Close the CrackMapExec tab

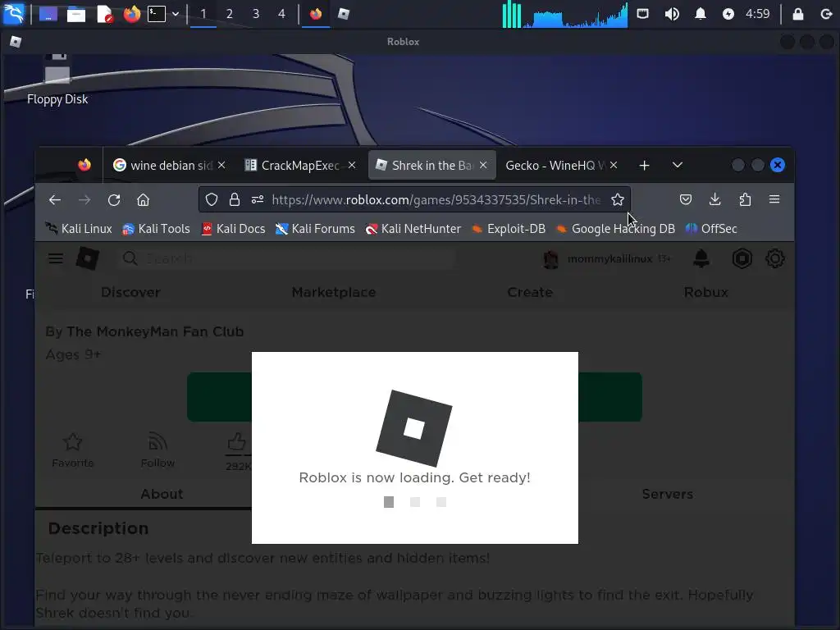click(351, 165)
